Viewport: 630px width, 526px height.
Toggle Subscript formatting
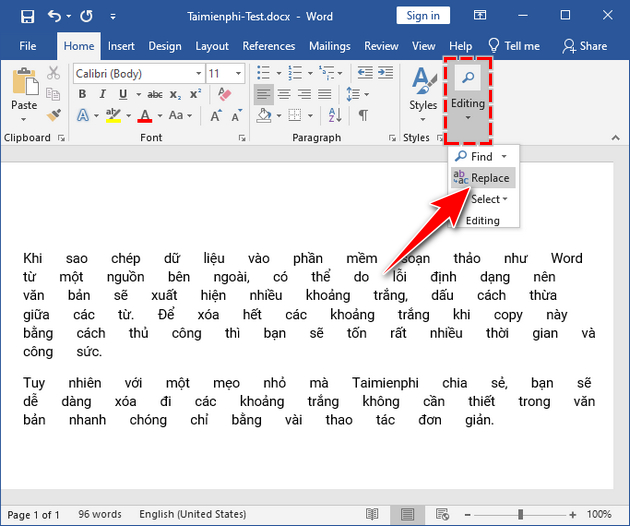(175, 94)
